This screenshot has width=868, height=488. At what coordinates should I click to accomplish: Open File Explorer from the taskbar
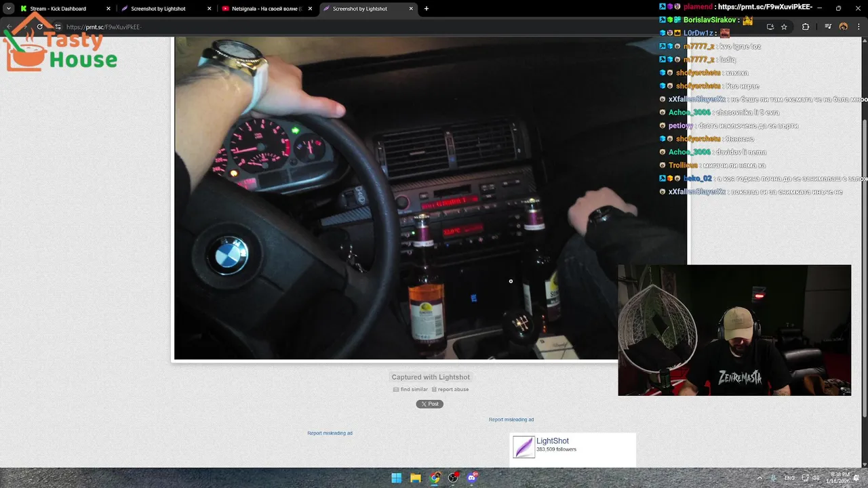coord(416,478)
